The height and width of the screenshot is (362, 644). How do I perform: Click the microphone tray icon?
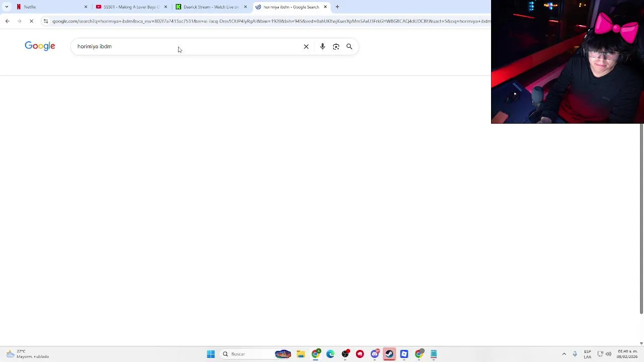coord(575,354)
